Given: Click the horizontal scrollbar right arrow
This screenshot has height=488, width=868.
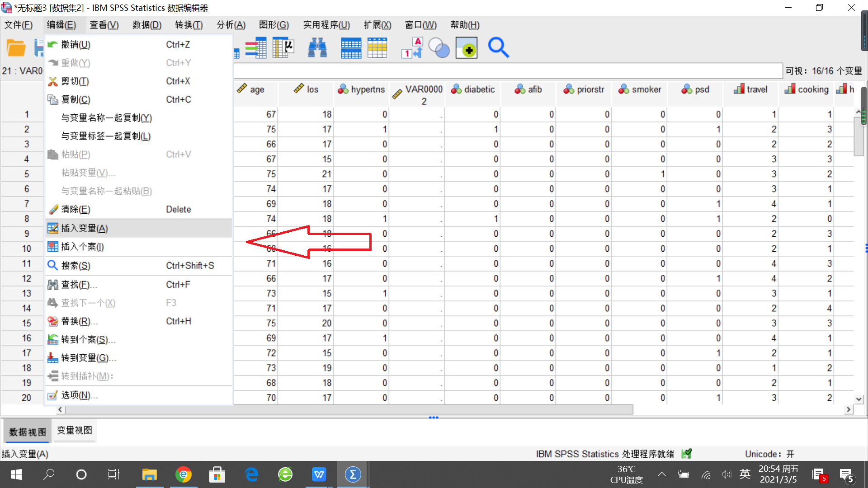Looking at the screenshot, I should (849, 409).
